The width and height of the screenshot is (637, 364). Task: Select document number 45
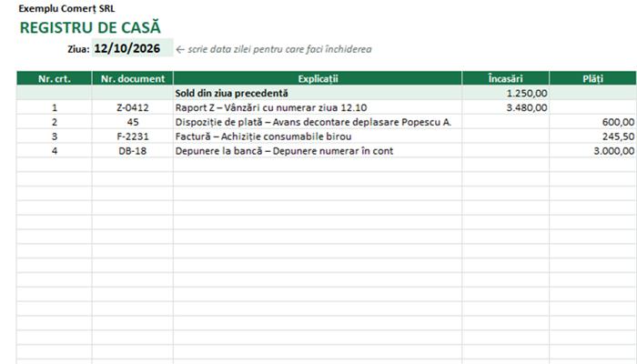[x=133, y=122]
